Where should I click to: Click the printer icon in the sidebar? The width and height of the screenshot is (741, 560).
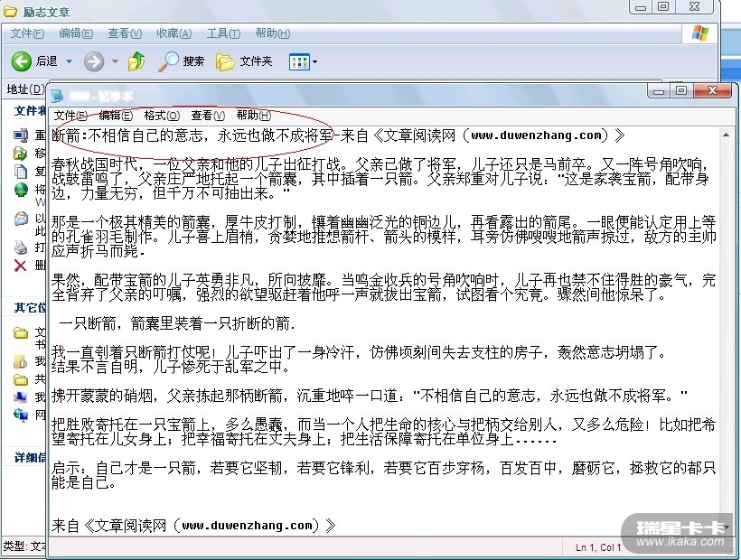20,247
